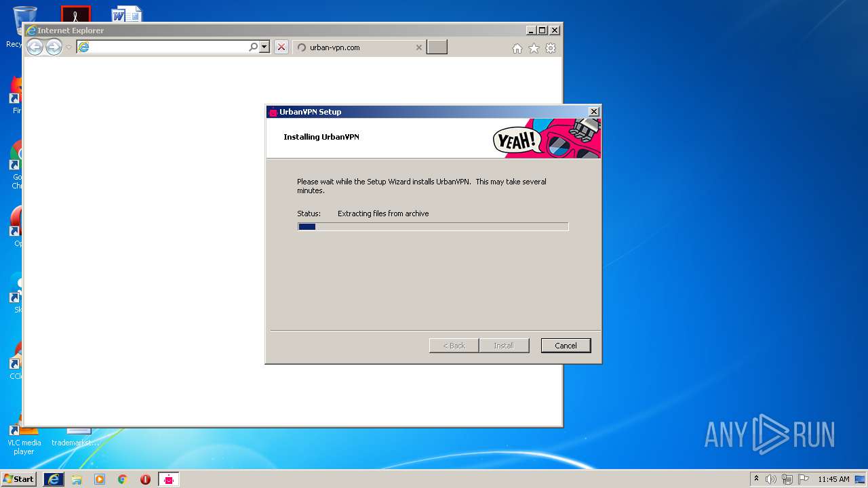Open Internet Explorer from the taskbar
This screenshot has width=868, height=488.
point(54,479)
